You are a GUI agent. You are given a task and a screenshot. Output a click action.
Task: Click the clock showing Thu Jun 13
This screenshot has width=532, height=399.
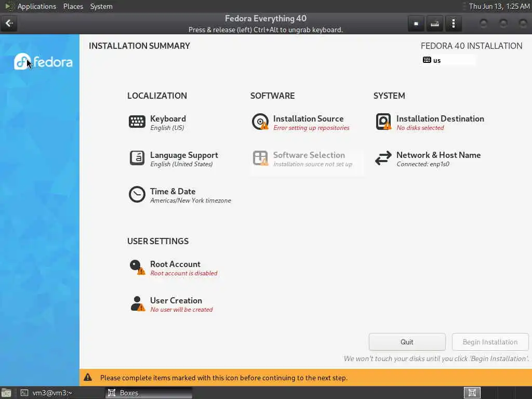499,6
